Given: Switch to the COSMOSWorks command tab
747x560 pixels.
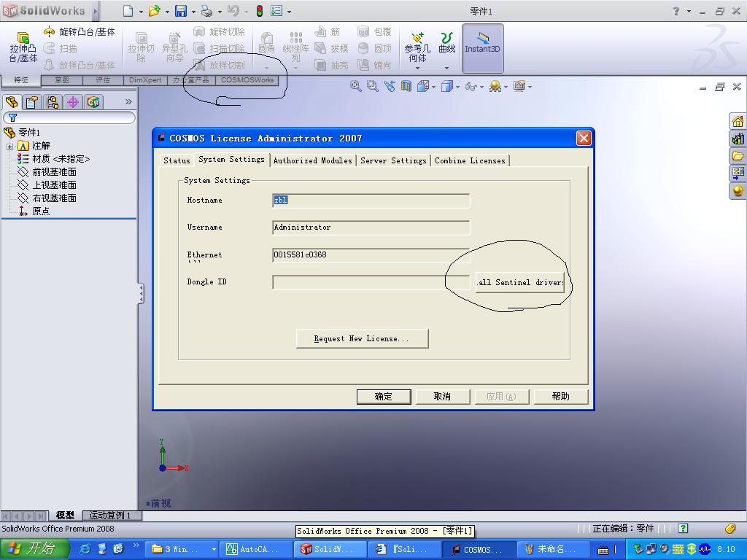Looking at the screenshot, I should (x=247, y=80).
